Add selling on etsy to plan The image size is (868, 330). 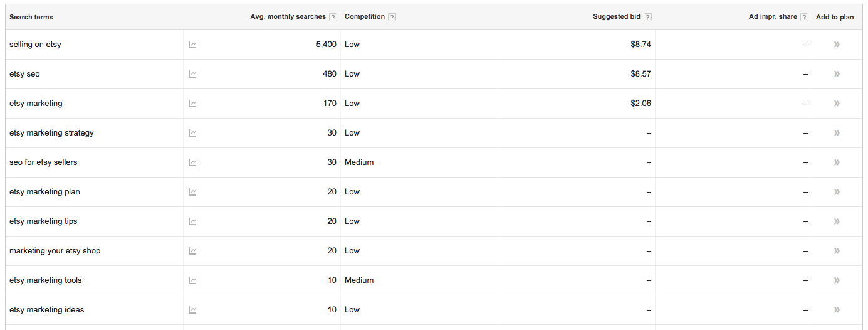(837, 45)
